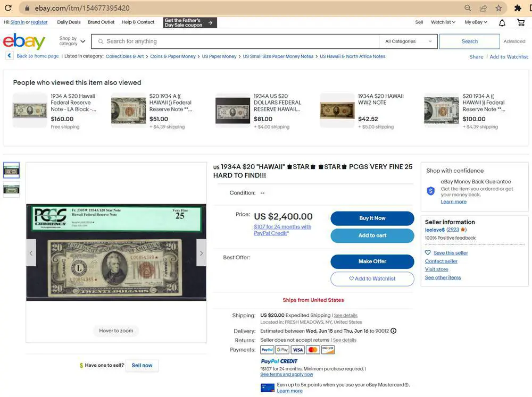Expand Shop by category dropdown

click(x=72, y=41)
